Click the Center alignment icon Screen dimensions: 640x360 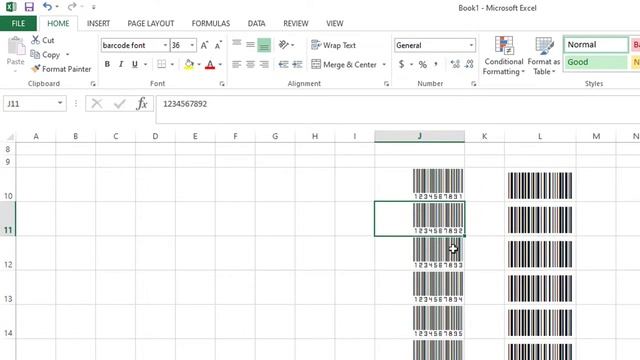point(250,64)
